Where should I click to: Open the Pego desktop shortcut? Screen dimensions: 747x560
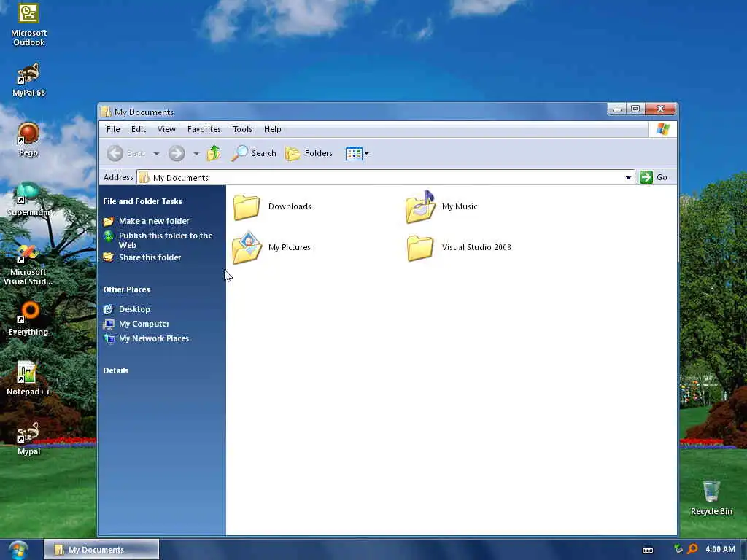(x=28, y=139)
